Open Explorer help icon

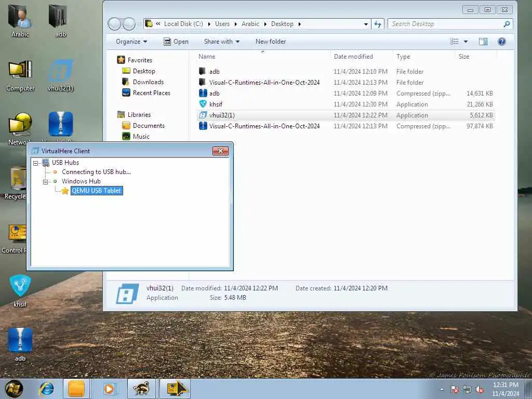click(501, 42)
